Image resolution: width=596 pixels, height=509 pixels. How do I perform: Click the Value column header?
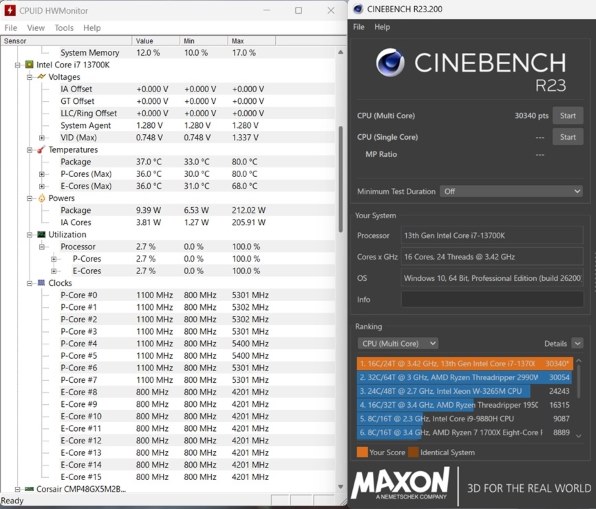click(155, 41)
